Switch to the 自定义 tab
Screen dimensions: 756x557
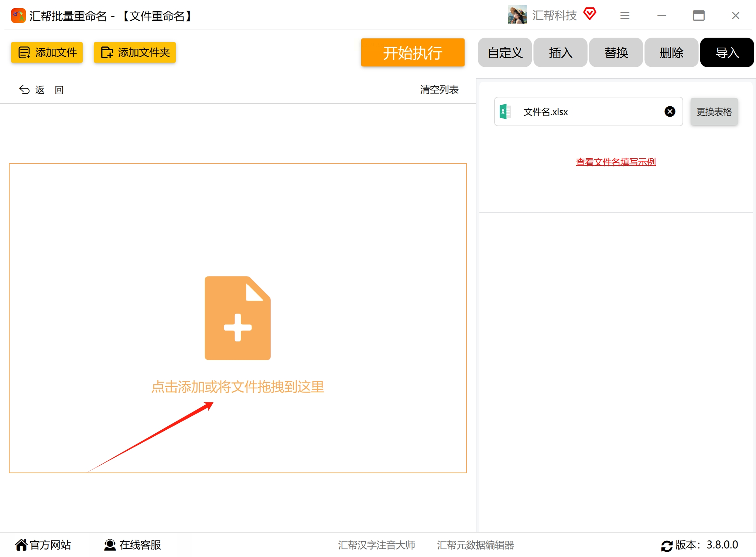pos(505,52)
